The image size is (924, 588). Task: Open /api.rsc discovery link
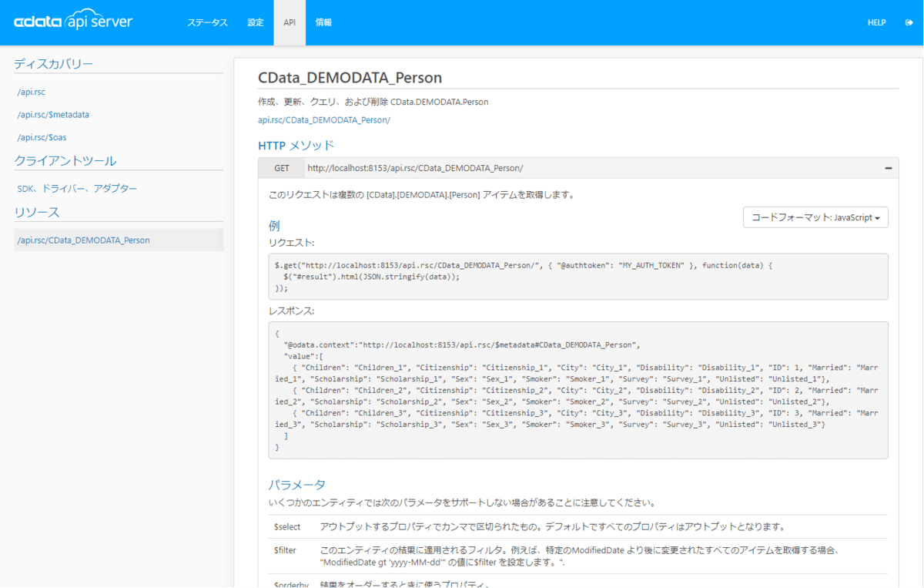[x=32, y=92]
